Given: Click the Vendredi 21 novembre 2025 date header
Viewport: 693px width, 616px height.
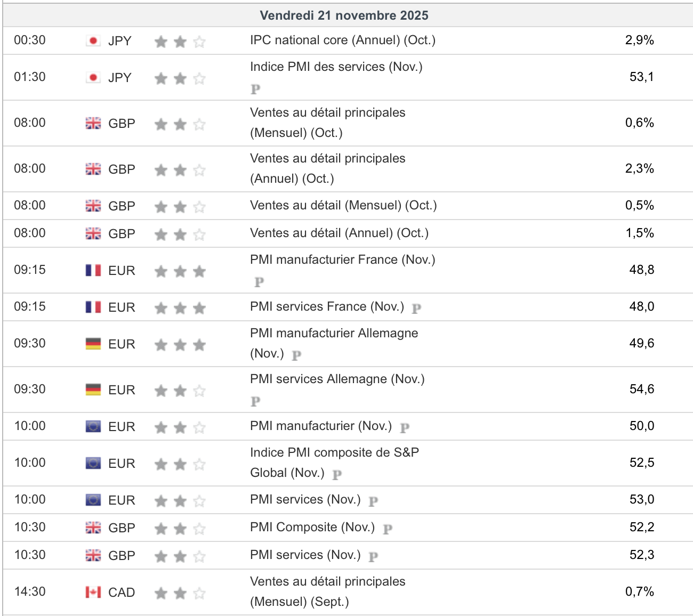Looking at the screenshot, I should coord(344,15).
